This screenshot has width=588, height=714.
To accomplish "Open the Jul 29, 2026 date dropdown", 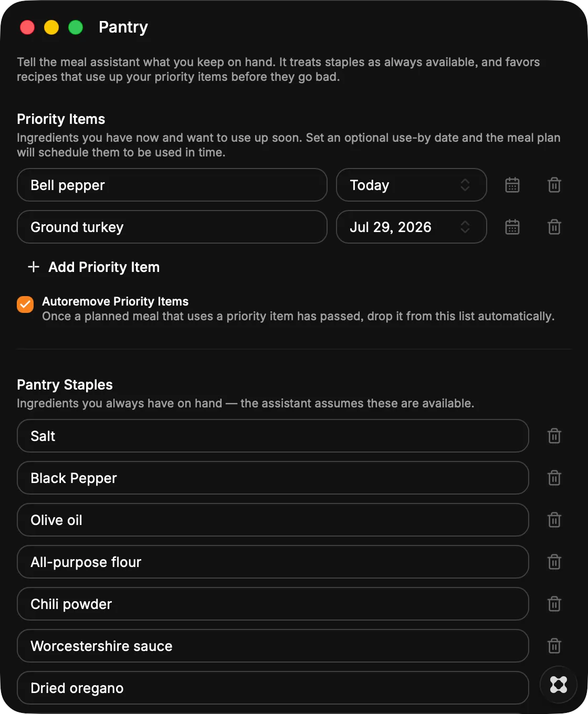I will tap(412, 227).
